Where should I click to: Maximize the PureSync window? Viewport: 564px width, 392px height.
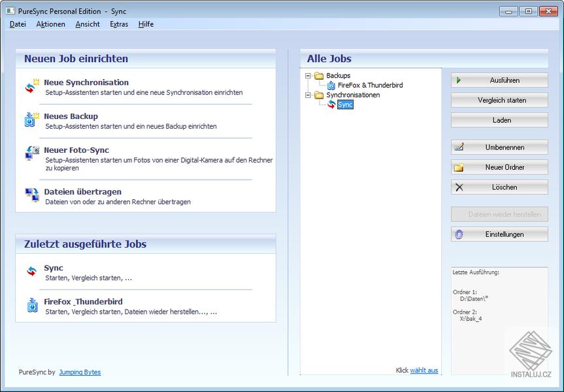(529, 11)
